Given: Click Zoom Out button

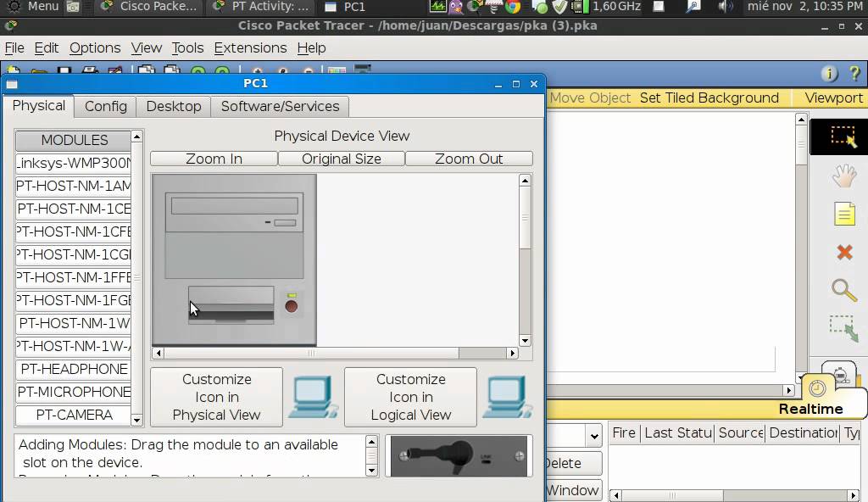Looking at the screenshot, I should (x=469, y=159).
